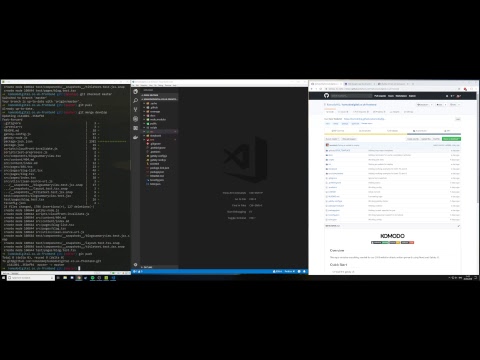This screenshot has width=480, height=360.
Task: Click the GitHub search field
Action: [x=351, y=96]
